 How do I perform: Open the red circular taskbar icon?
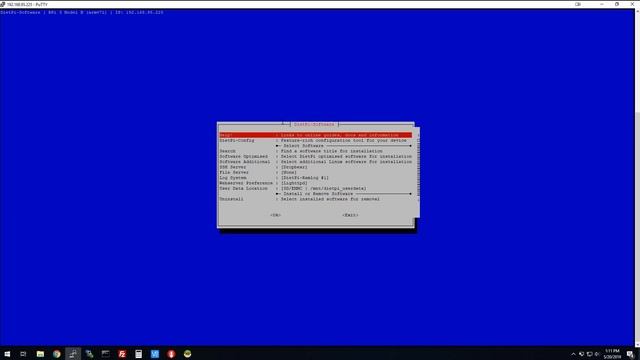(x=171, y=354)
